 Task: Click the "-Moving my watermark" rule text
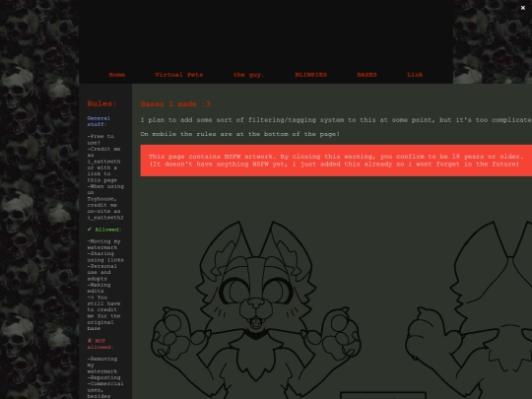(x=103, y=244)
